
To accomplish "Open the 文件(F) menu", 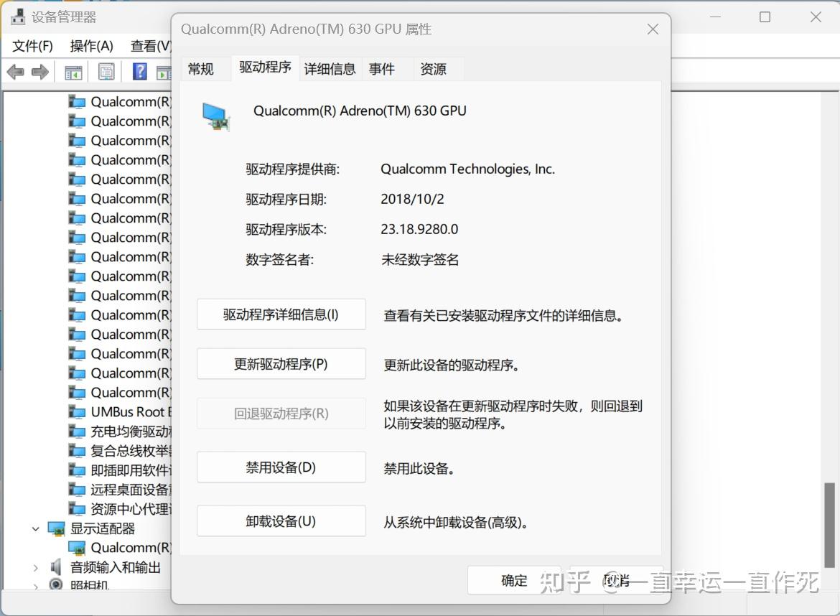I will (x=33, y=46).
